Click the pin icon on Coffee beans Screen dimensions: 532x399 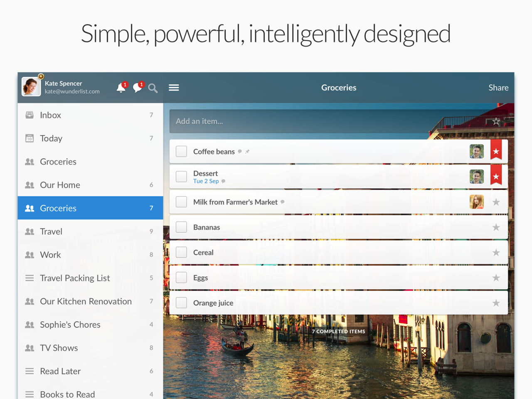[x=247, y=151]
